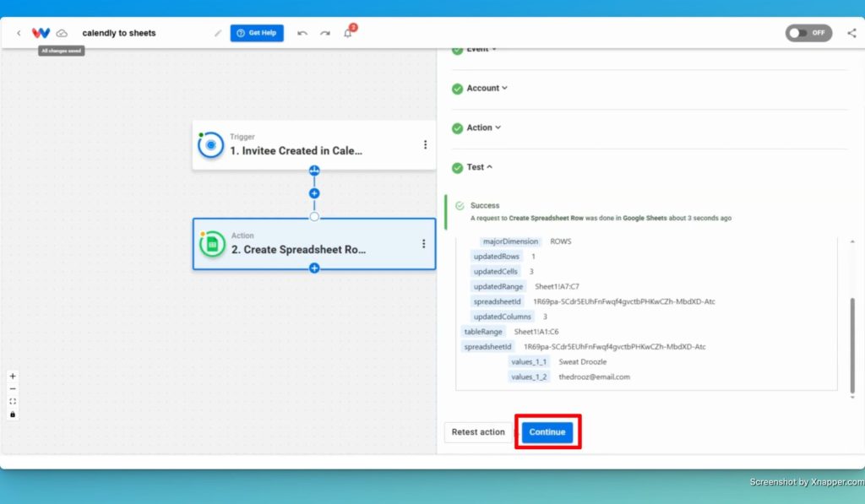Click the ROWS value
Image resolution: width=865 pixels, height=504 pixels.
pos(561,241)
